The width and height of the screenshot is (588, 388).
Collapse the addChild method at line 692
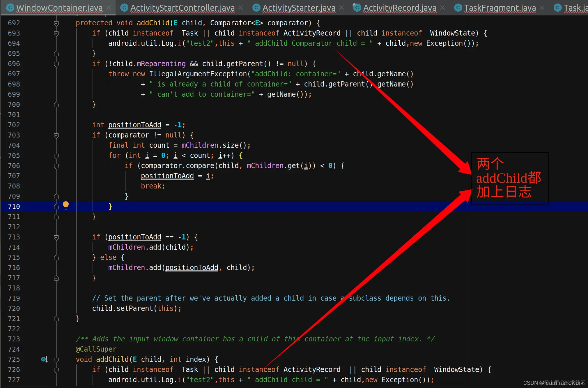(x=56, y=23)
